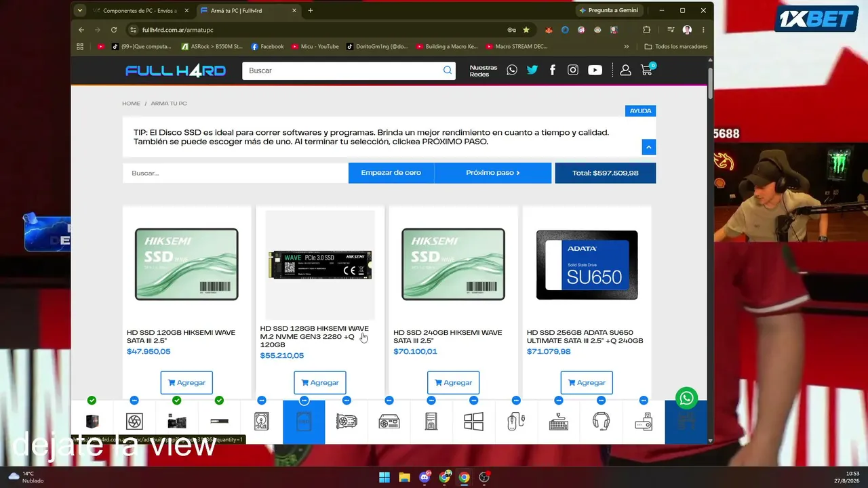
Task: Collapse the tip box with the arrow
Action: pyautogui.click(x=649, y=147)
